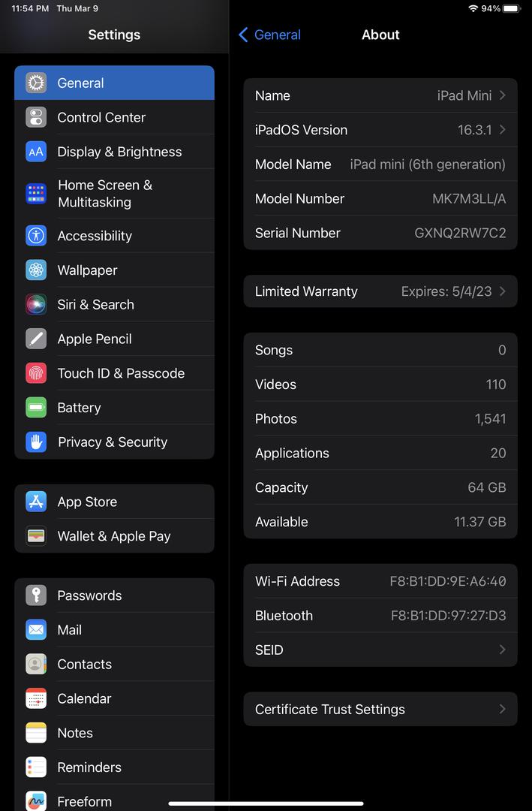
Task: Expand the iPadOS Version chevron
Action: 502,130
